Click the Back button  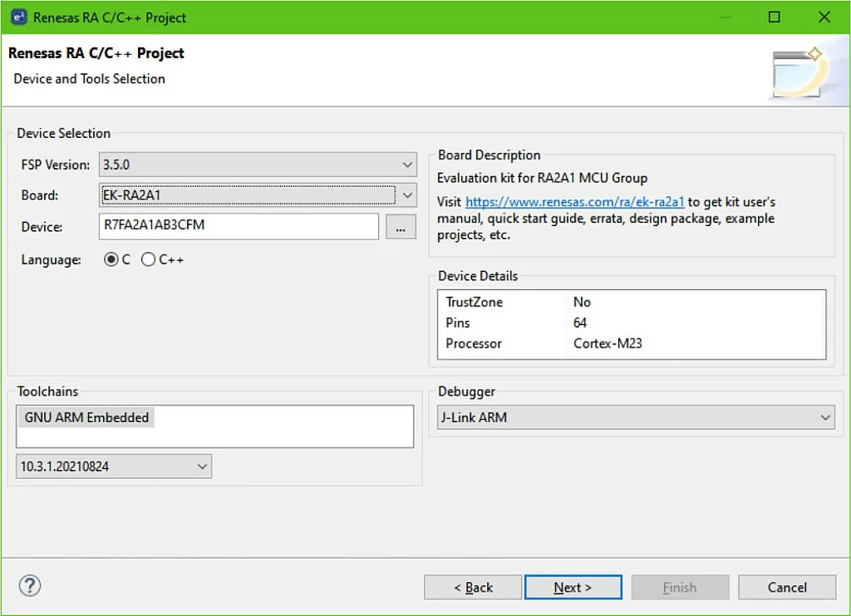tap(473, 588)
